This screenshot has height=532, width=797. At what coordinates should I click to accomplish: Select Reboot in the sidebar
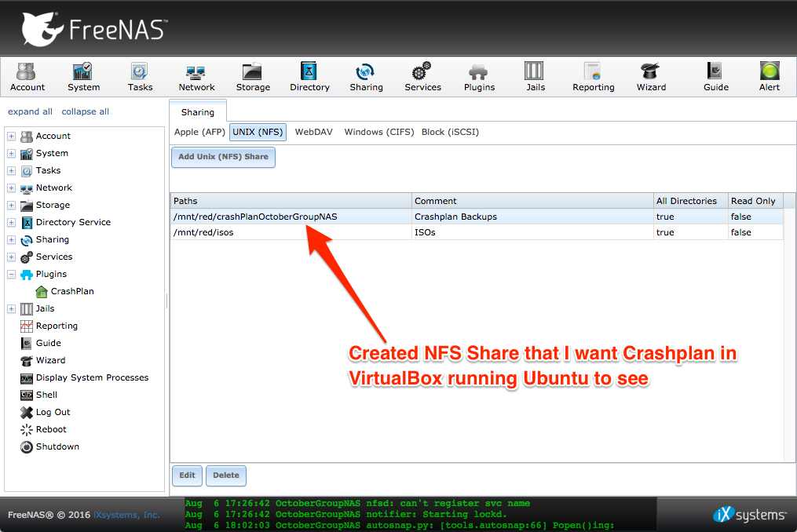tap(43, 429)
